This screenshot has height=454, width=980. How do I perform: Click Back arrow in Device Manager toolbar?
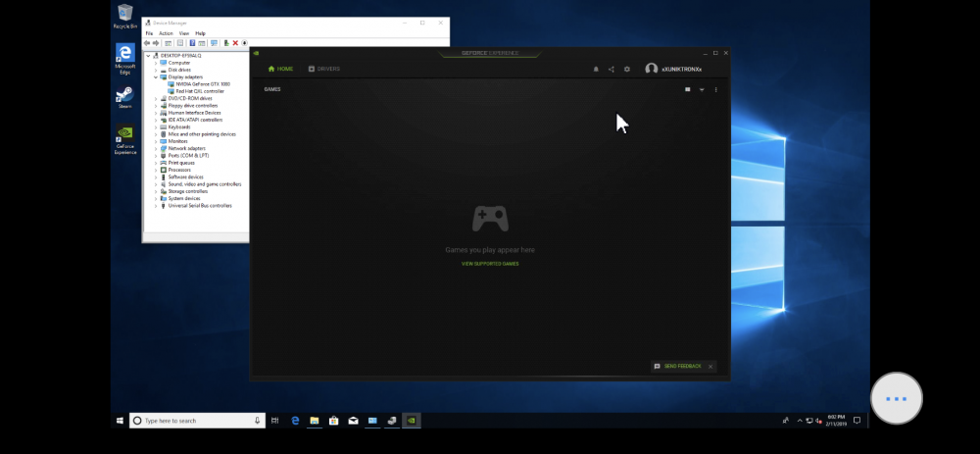(147, 43)
